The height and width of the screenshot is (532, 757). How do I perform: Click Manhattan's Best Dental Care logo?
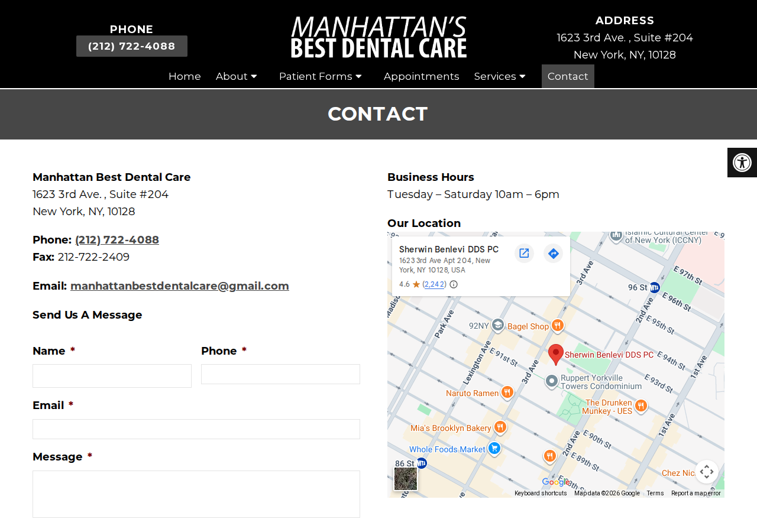378,37
